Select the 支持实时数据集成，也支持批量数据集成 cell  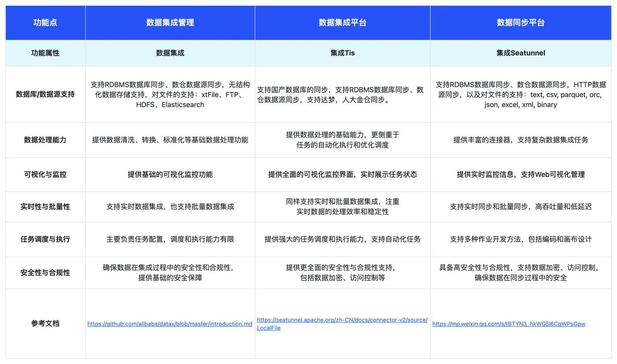[x=170, y=206]
